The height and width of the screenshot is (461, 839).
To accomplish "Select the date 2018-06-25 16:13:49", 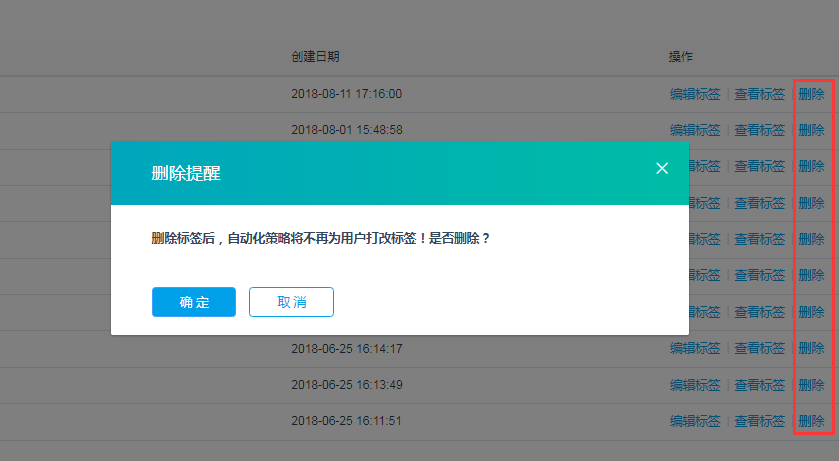I will pyautogui.click(x=347, y=385).
